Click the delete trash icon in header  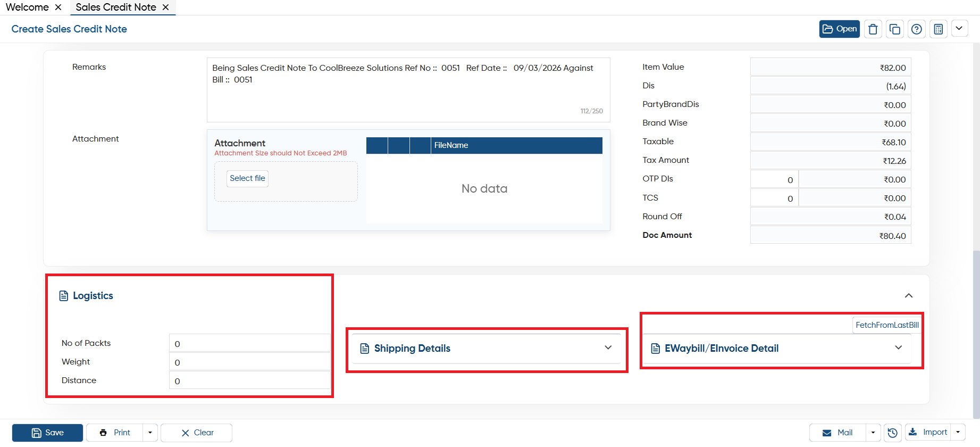[873, 29]
